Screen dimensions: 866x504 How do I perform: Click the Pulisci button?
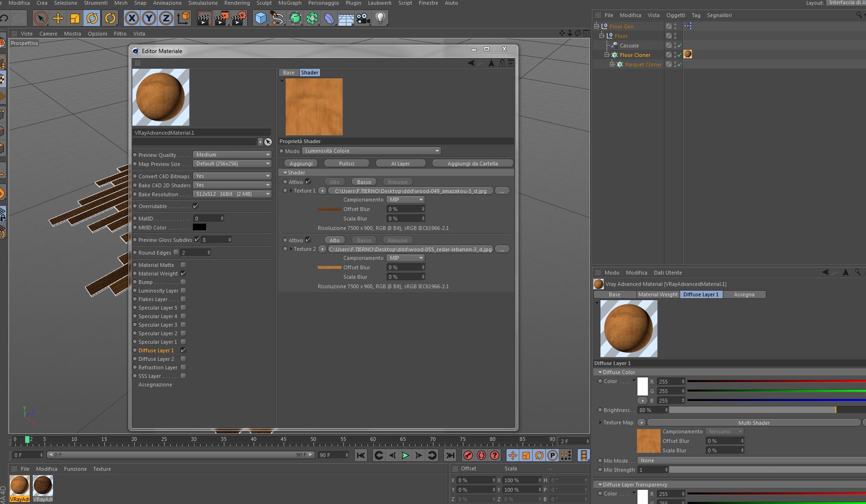[x=346, y=164]
